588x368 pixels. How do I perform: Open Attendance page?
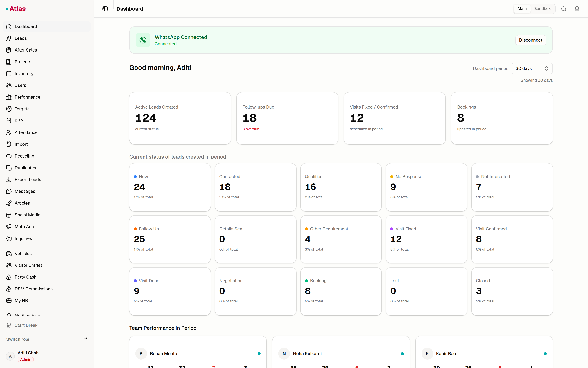coord(47,132)
